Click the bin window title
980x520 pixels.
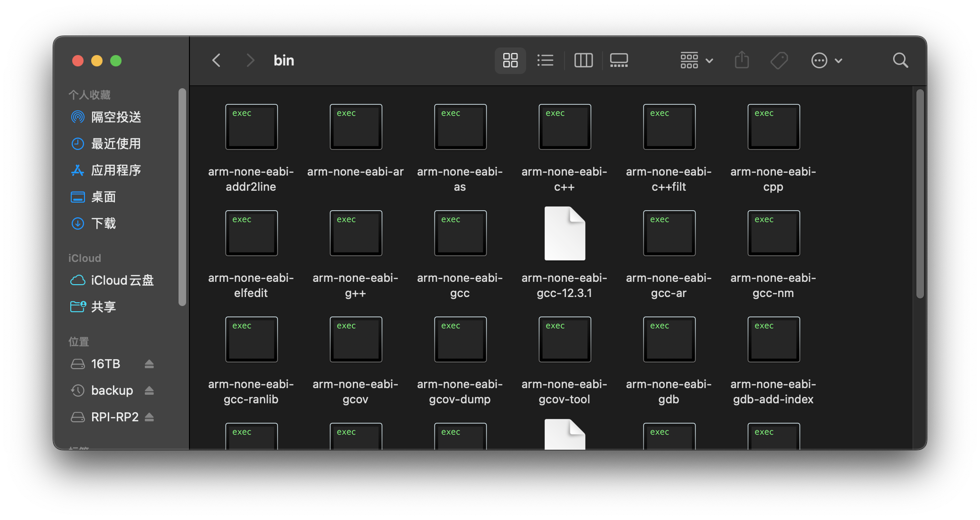284,60
